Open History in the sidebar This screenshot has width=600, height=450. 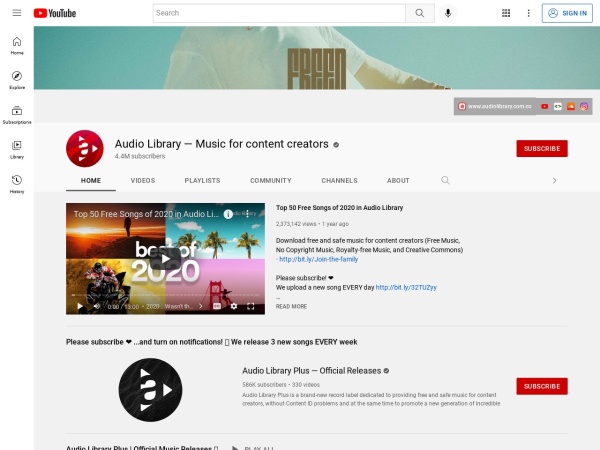point(17,183)
